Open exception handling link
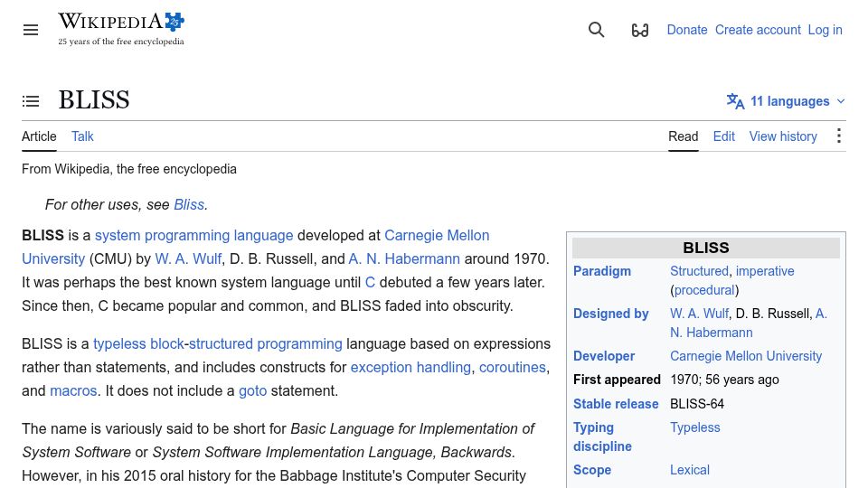868x488 pixels. click(410, 368)
